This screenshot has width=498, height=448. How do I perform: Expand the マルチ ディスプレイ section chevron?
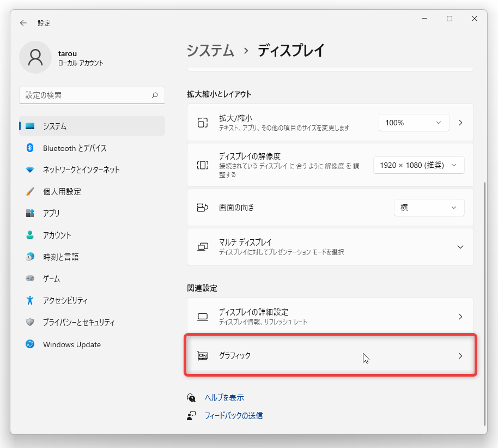tap(460, 247)
